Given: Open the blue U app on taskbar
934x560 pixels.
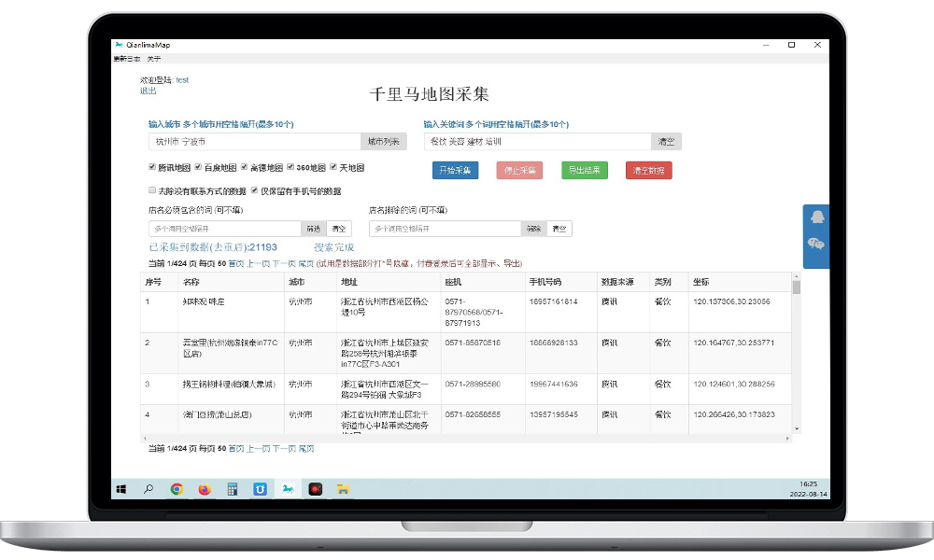Looking at the screenshot, I should pos(261,489).
